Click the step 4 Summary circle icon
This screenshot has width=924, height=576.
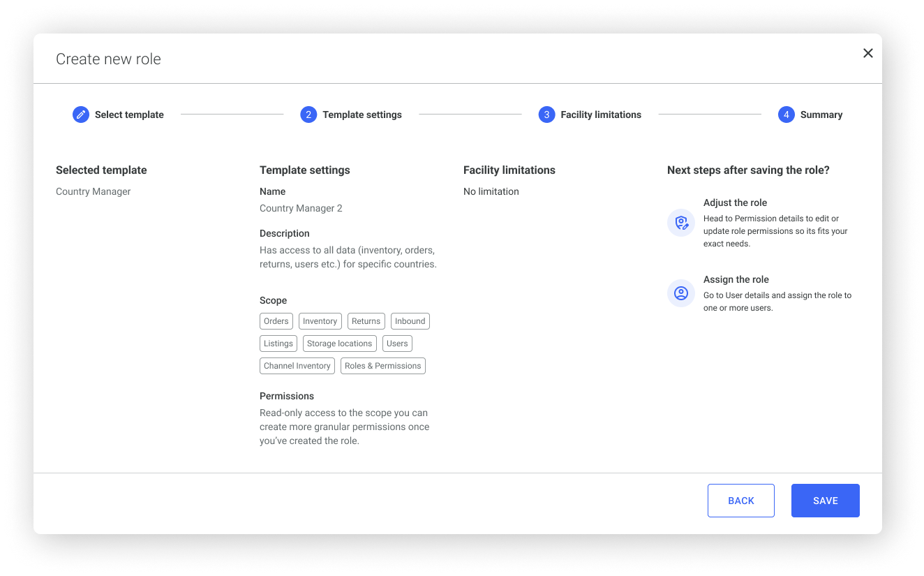tap(787, 115)
